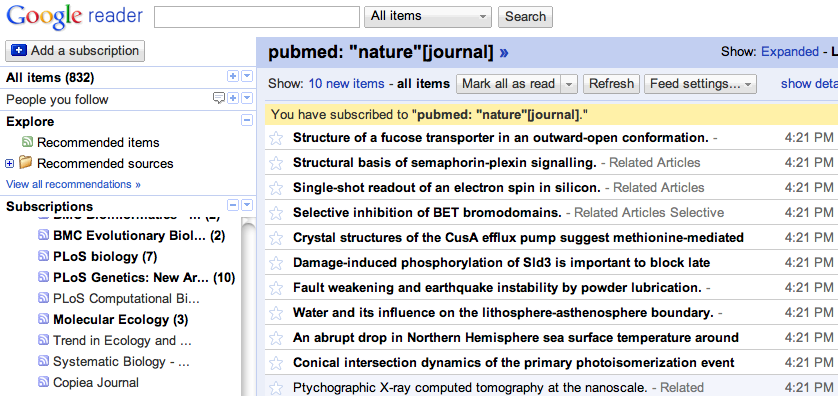Click the PLoS Genetics feed icon
This screenshot has width=838, height=396.
pyautogui.click(x=43, y=277)
